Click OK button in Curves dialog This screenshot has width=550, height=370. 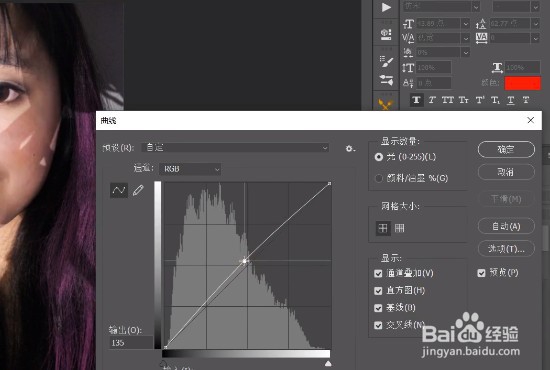506,150
